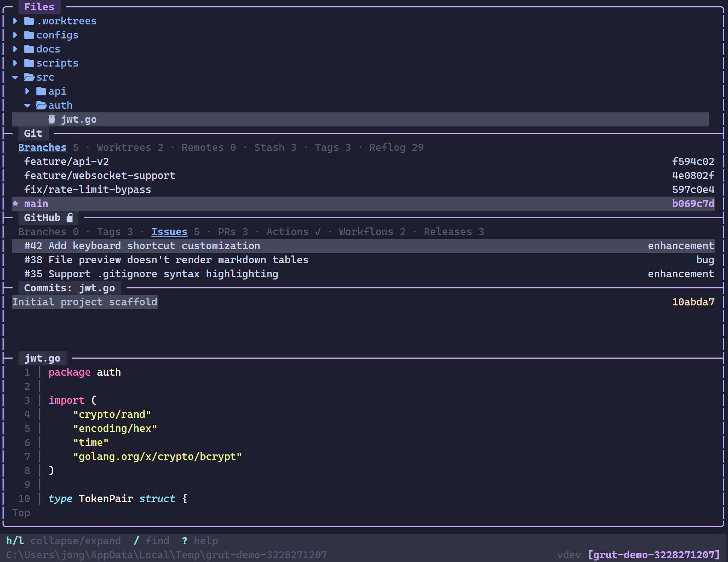Click commit hash 10abda7

pos(693,302)
